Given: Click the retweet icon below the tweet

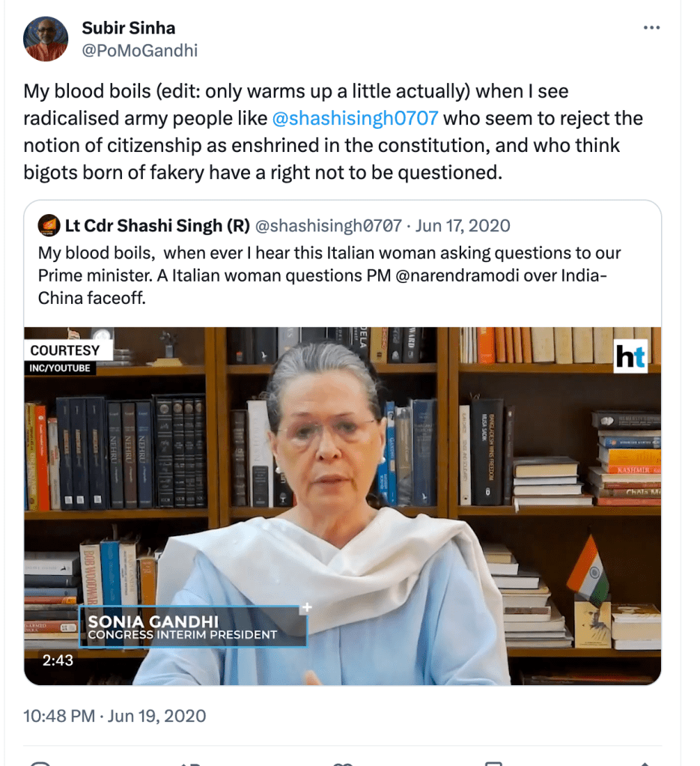Looking at the screenshot, I should 190,764.
